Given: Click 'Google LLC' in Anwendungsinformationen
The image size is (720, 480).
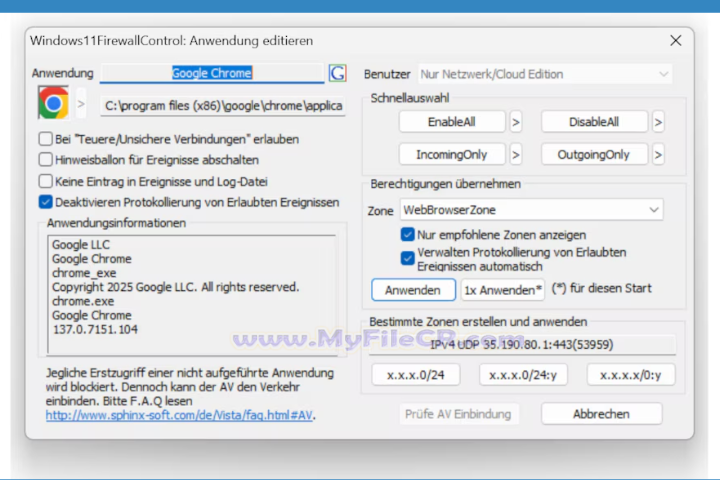Looking at the screenshot, I should click(x=81, y=244).
